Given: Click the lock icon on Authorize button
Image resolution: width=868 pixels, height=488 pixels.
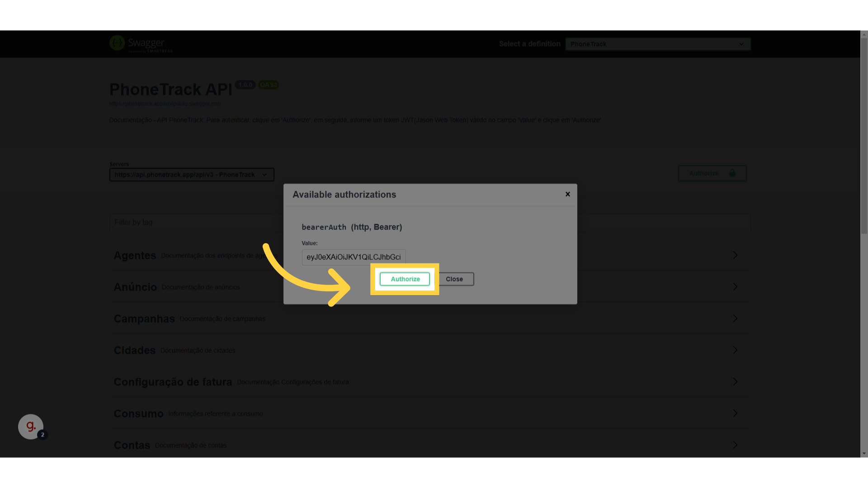Looking at the screenshot, I should point(732,173).
